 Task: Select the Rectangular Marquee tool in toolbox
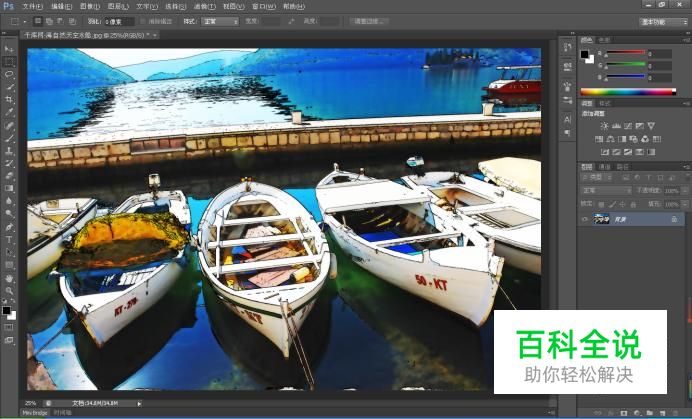pos(9,61)
